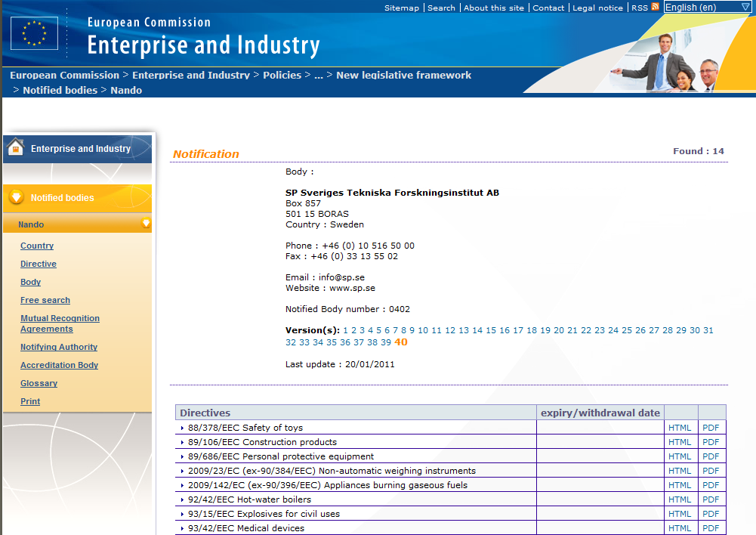Open the Directive sidebar link
This screenshot has height=535, width=756.
point(39,264)
